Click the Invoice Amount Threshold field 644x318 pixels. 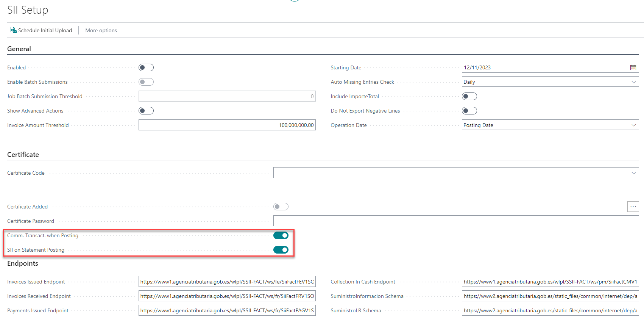tap(227, 125)
